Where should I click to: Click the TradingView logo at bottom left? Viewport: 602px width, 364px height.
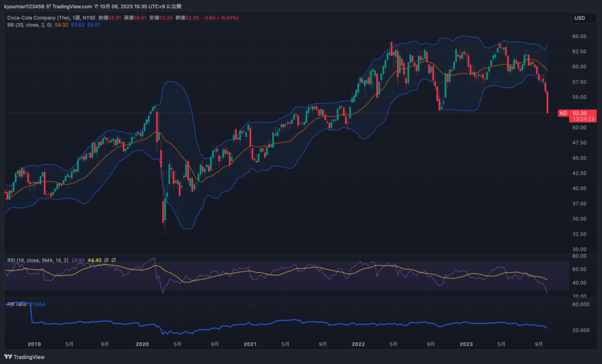[24, 357]
